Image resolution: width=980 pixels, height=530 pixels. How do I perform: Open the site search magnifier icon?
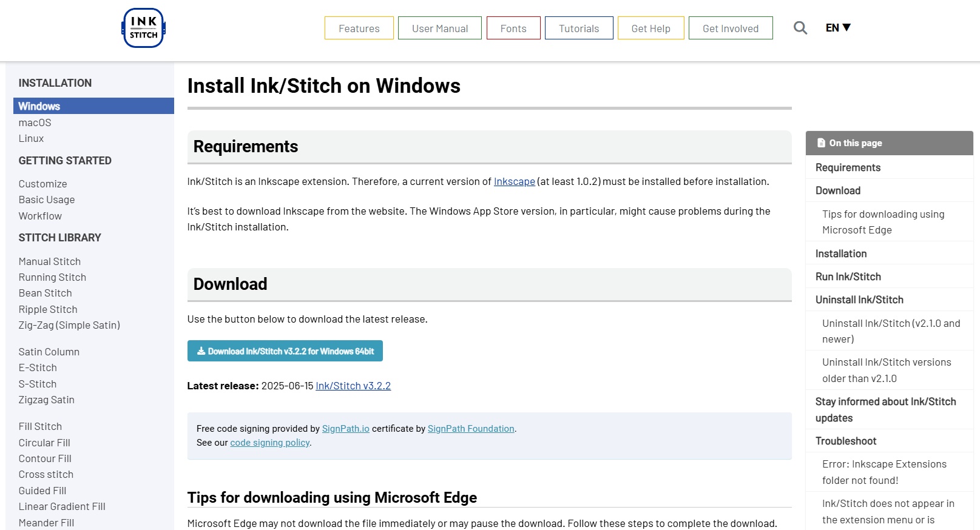point(800,28)
